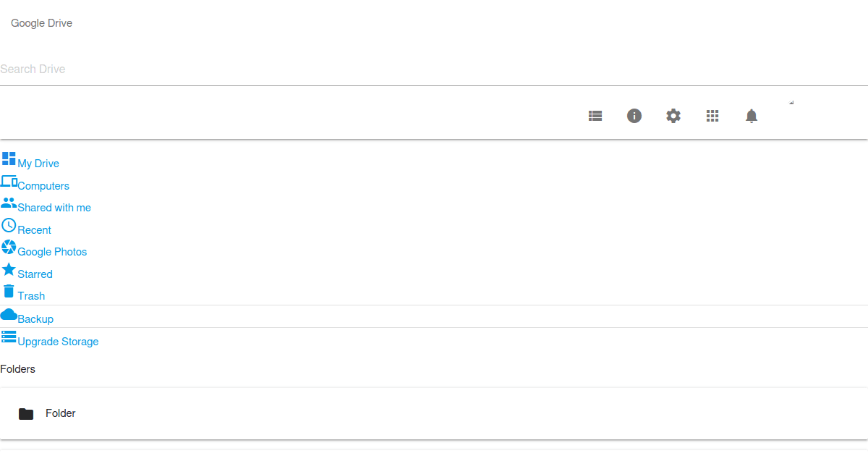Click the Google Drive logo text

click(x=41, y=22)
